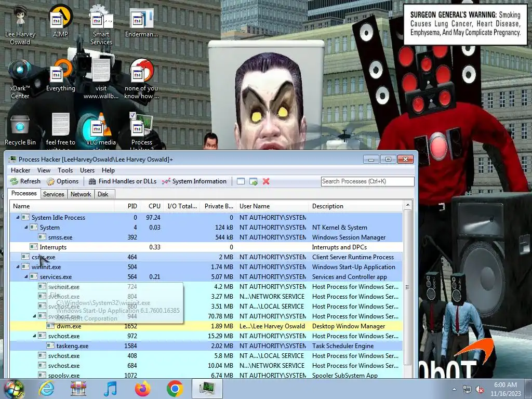Launch Firefox from the taskbar

pyautogui.click(x=143, y=389)
